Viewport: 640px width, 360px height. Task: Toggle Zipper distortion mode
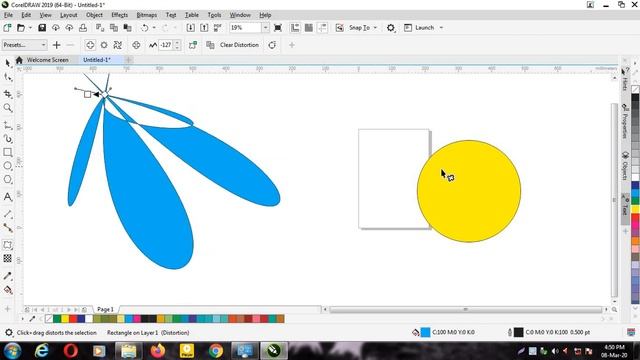(104, 45)
